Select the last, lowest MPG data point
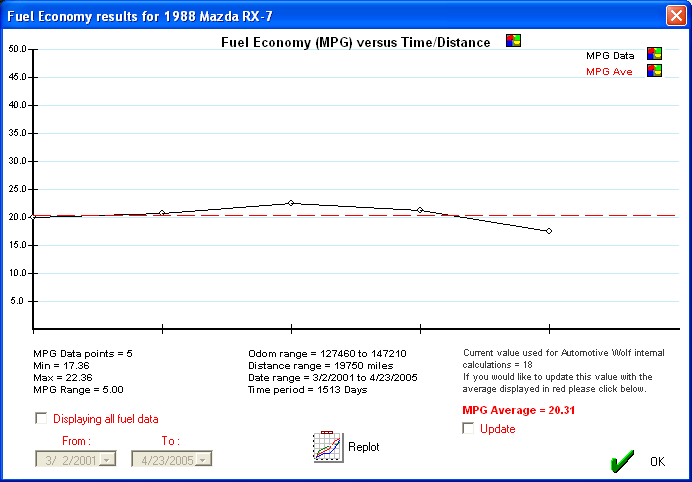692x482 pixels. tap(548, 231)
